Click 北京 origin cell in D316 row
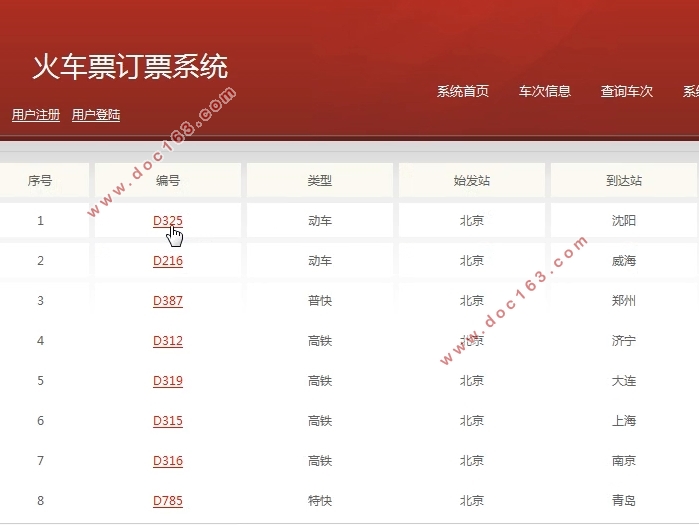The image size is (699, 525). (x=472, y=461)
